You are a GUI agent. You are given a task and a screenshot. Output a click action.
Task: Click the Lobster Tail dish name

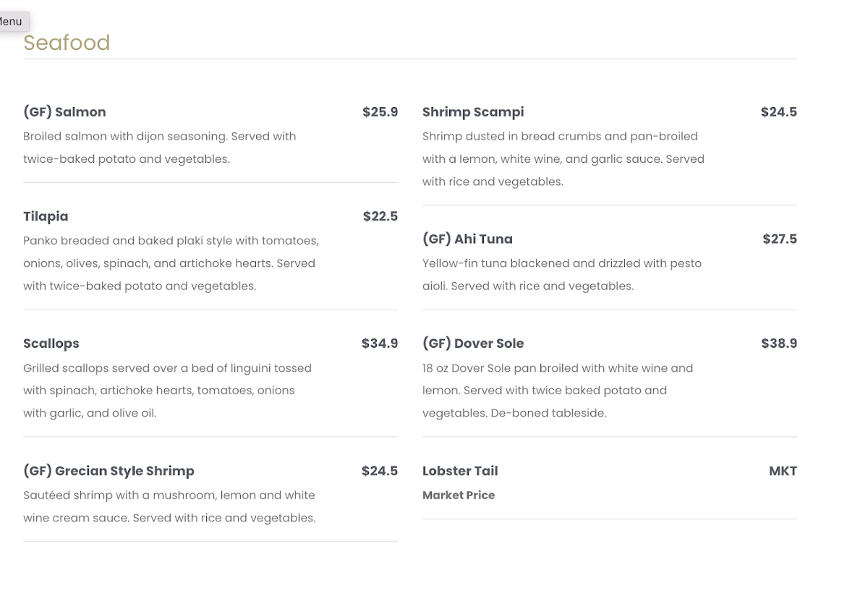(x=460, y=471)
